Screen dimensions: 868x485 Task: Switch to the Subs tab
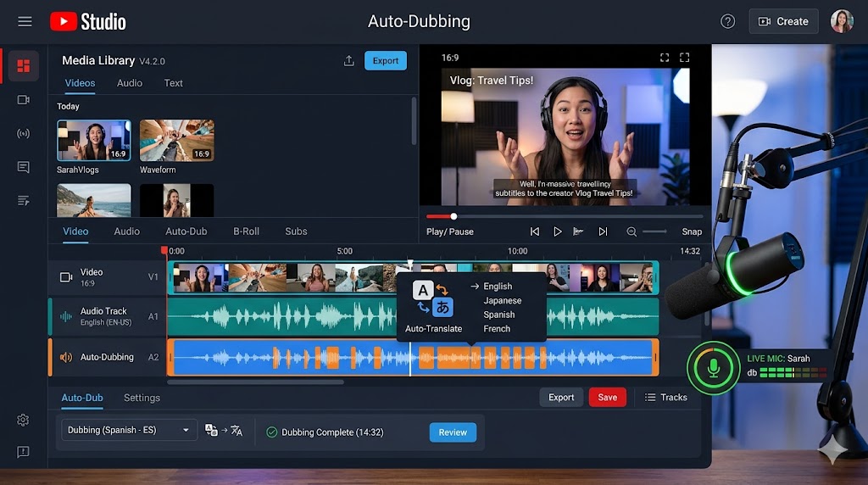click(x=296, y=231)
